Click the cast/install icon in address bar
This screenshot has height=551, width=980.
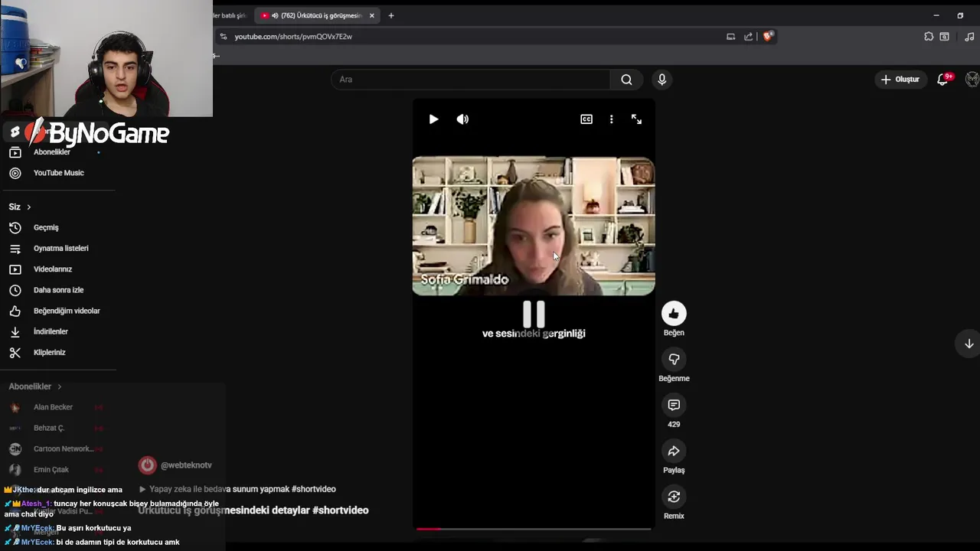(x=730, y=37)
